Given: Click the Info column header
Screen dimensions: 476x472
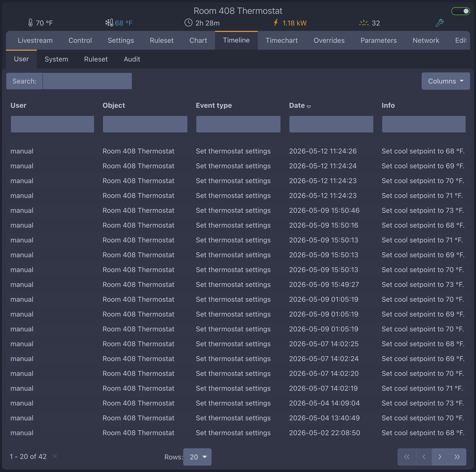Looking at the screenshot, I should point(388,106).
